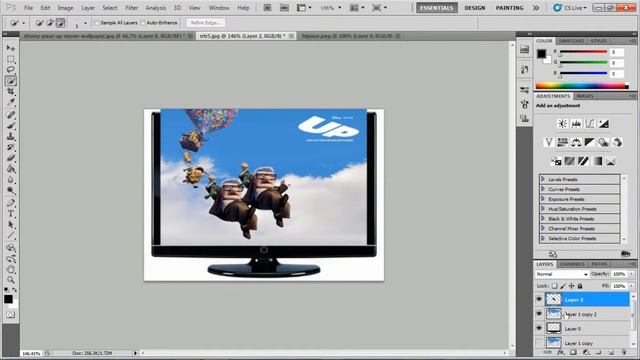Click the Layer 0 thumbnail
The width and height of the screenshot is (640, 360).
553,328
